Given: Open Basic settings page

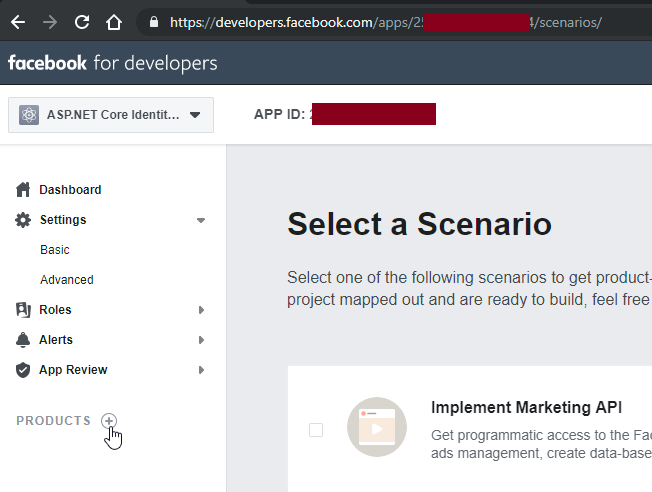Looking at the screenshot, I should (x=55, y=250).
